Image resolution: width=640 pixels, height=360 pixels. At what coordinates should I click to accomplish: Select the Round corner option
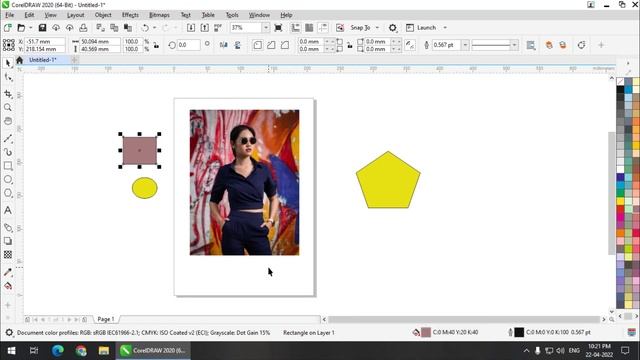coord(257,45)
